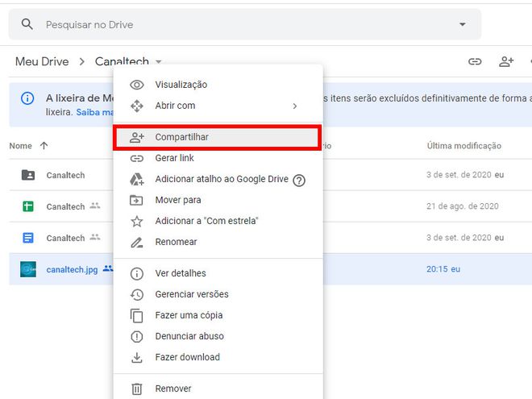Click the Gerar link chain icon

(137, 159)
